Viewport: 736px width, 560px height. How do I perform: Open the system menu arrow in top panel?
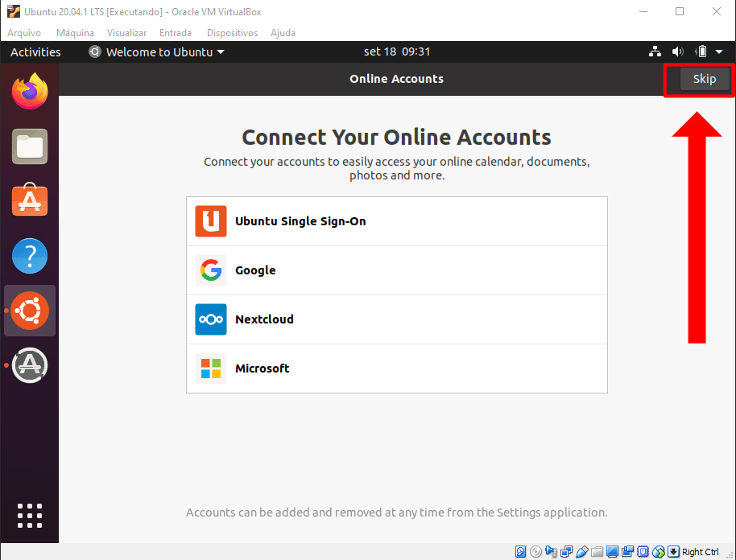[x=719, y=52]
